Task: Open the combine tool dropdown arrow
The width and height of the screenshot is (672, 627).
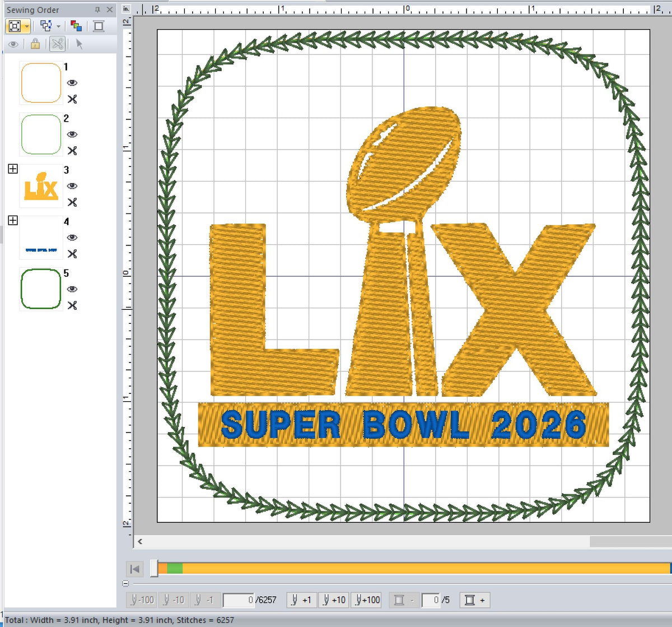Action: 58,26
